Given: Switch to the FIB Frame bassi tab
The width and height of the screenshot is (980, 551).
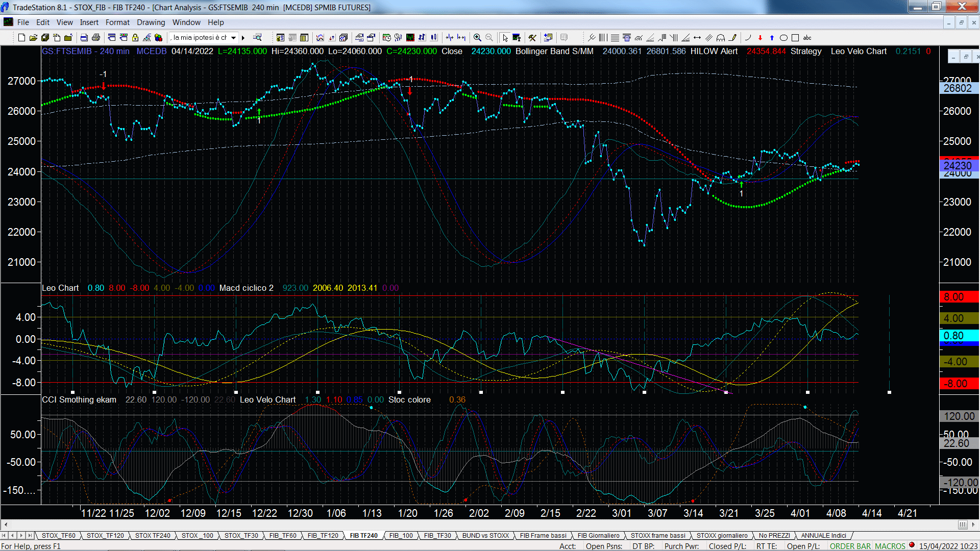Looking at the screenshot, I should point(543,535).
